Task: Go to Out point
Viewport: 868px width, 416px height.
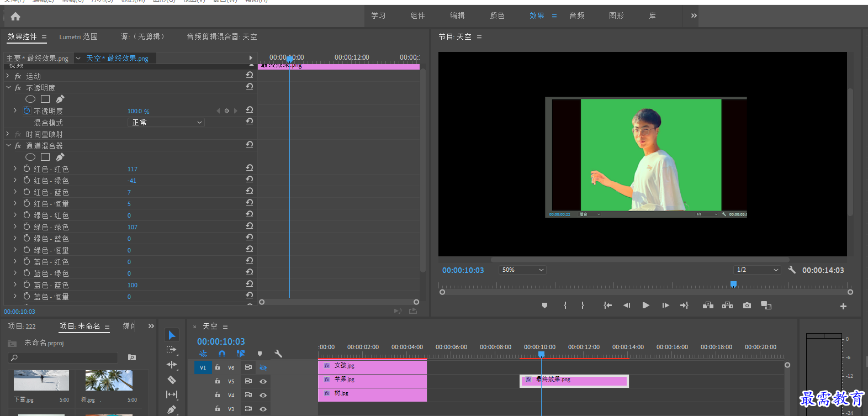Action: 685,306
